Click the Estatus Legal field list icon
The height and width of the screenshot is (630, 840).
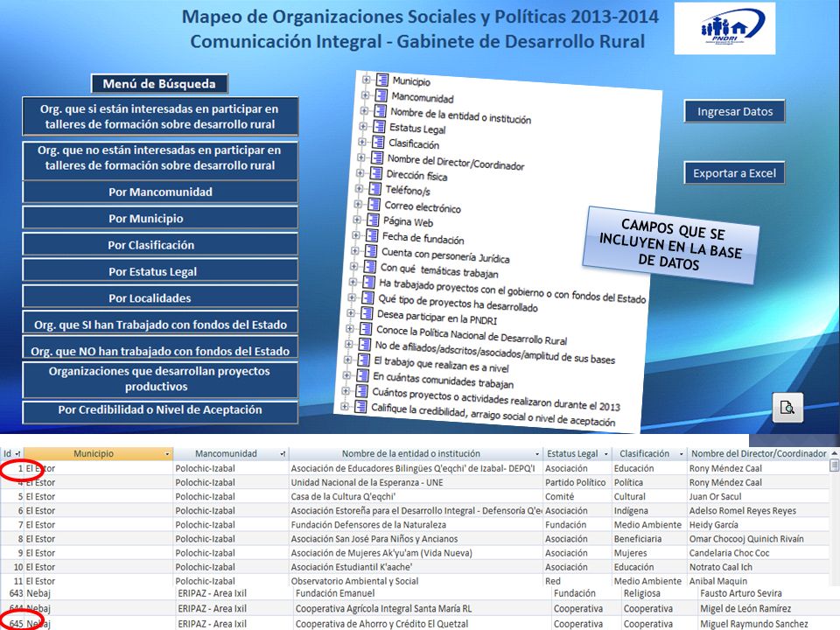(x=379, y=126)
